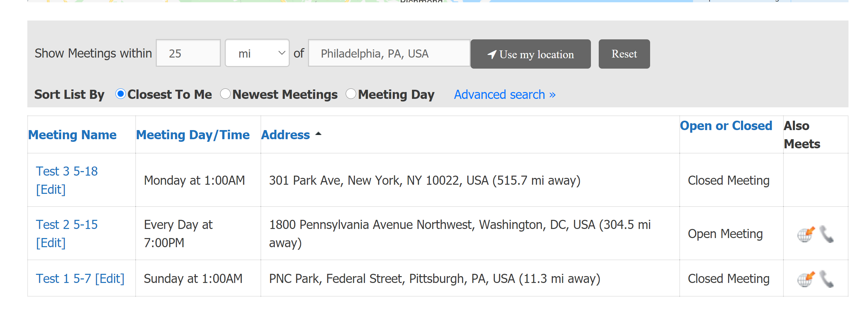This screenshot has height=334, width=868.
Task: Sort table by Meeting Day/Time column
Action: click(193, 135)
